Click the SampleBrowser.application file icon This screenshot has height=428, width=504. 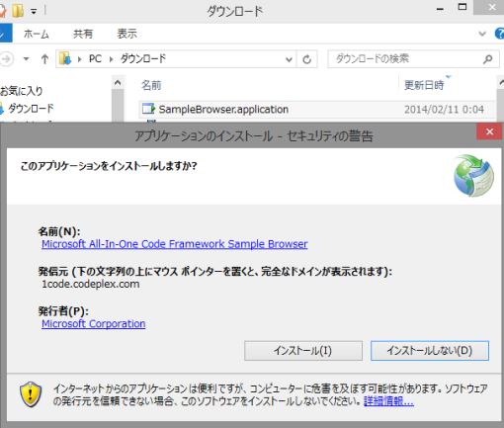pyautogui.click(x=148, y=109)
